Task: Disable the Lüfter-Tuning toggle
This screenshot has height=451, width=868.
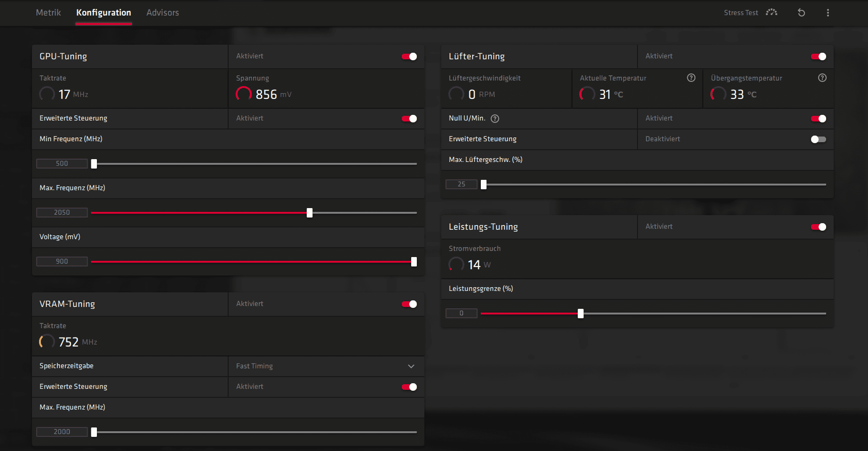Action: pos(819,56)
